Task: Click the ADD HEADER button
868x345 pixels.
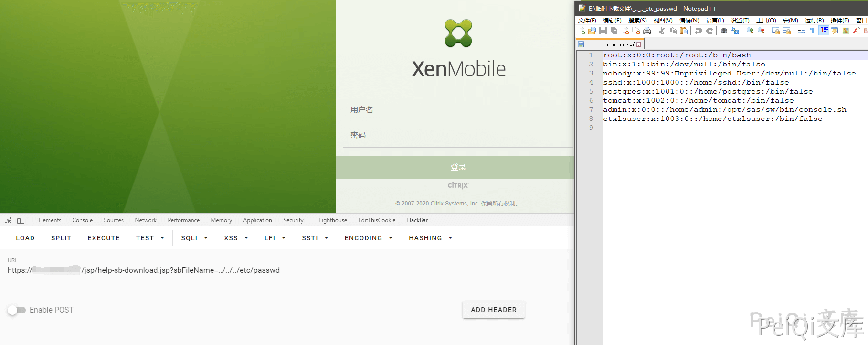Action: pyautogui.click(x=494, y=310)
